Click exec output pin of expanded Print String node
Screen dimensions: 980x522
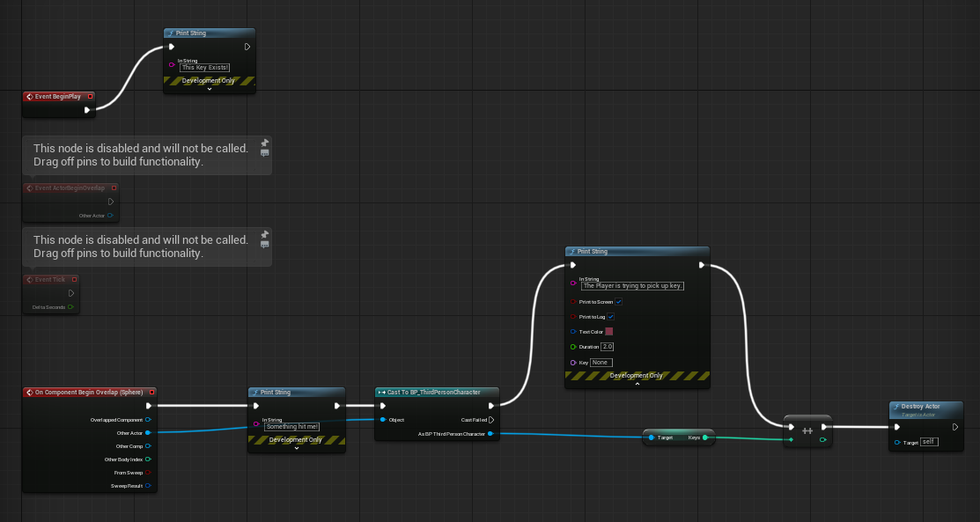[x=701, y=265]
